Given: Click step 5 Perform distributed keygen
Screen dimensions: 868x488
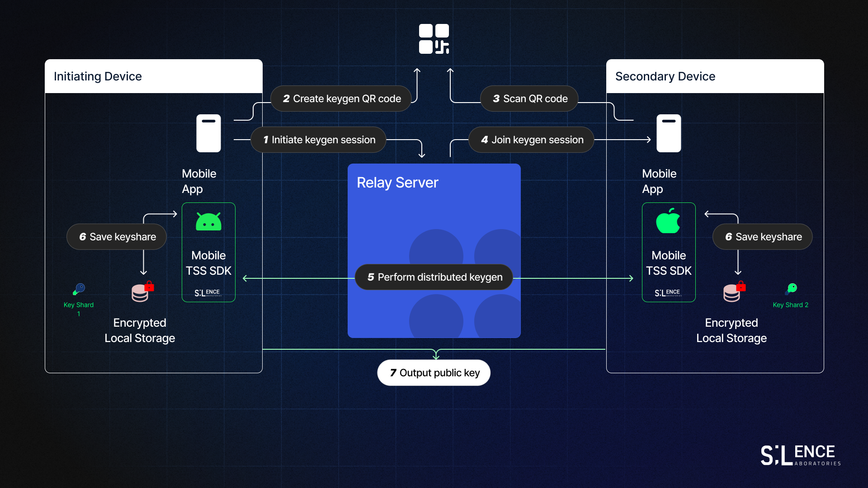Looking at the screenshot, I should 434,277.
